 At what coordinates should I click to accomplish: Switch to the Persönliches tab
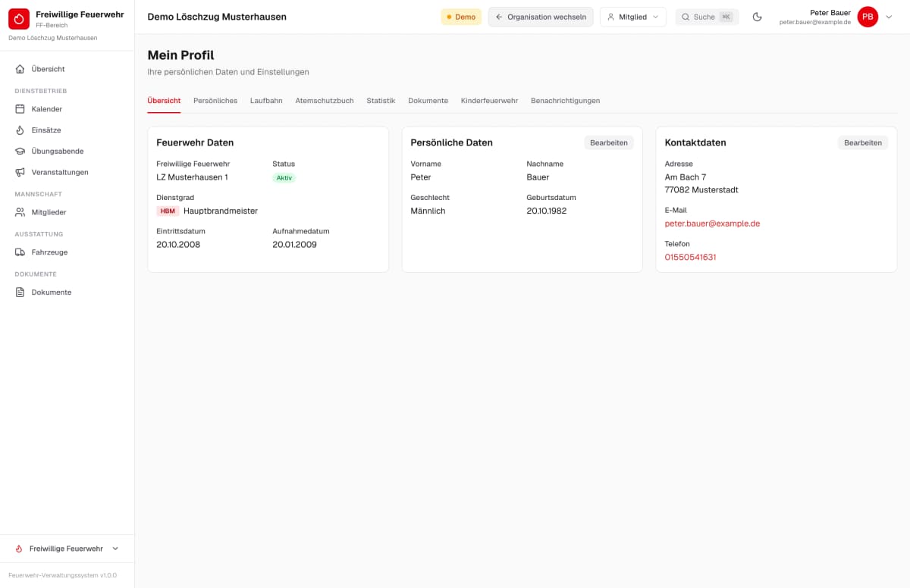click(x=215, y=101)
